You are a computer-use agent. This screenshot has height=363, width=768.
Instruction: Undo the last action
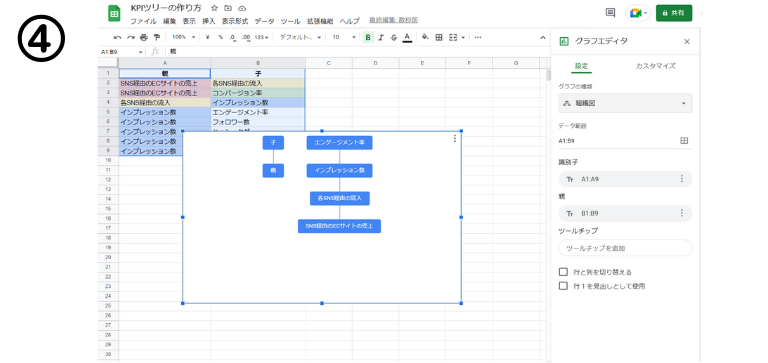(x=118, y=37)
